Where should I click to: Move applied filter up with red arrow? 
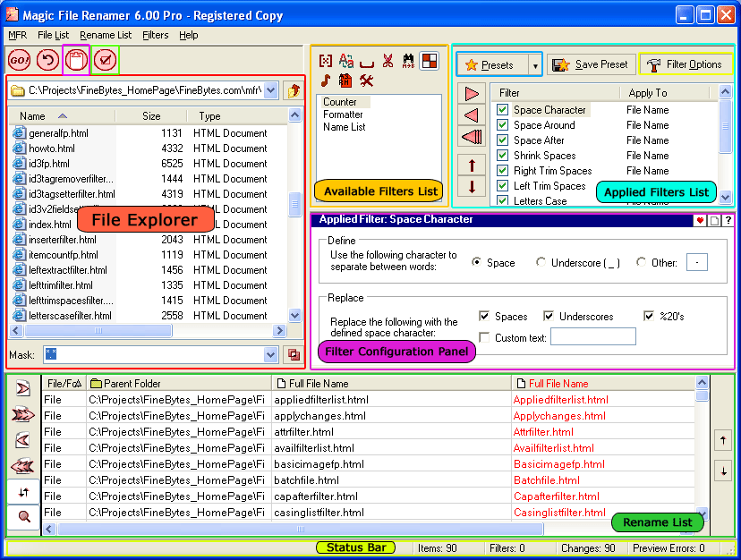coord(472,165)
